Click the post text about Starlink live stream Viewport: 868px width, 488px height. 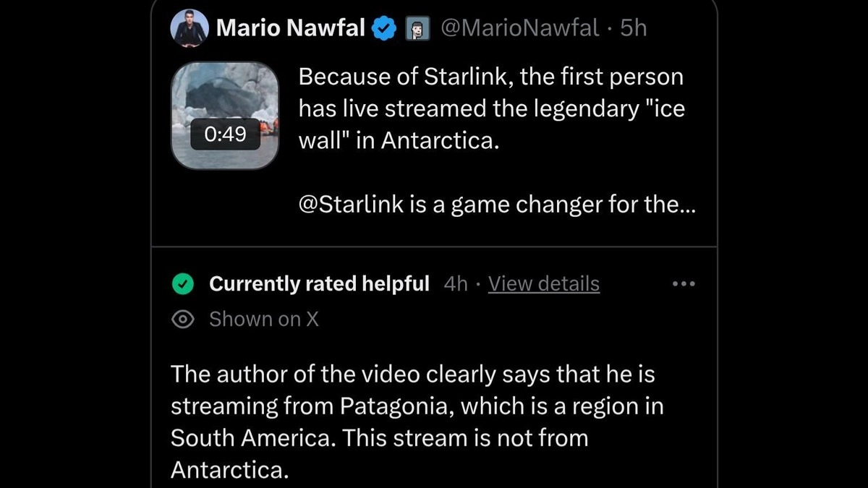(x=490, y=108)
